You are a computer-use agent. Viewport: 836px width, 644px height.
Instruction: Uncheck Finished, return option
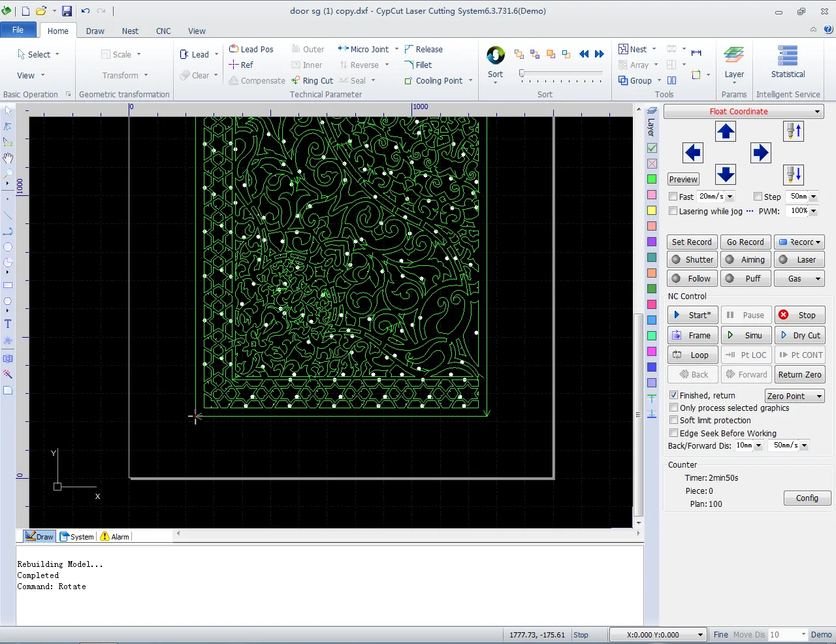pyautogui.click(x=673, y=395)
